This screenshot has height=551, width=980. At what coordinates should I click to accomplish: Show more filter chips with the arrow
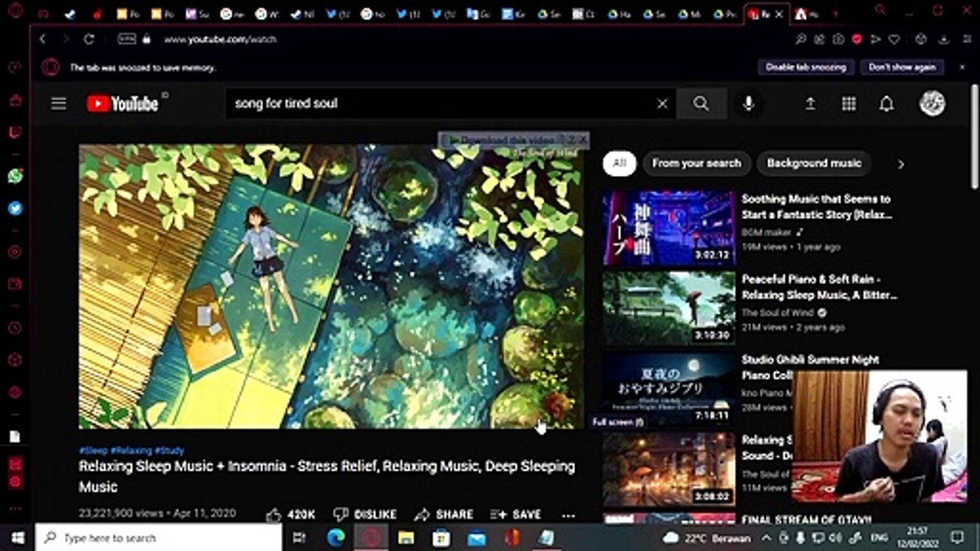click(900, 164)
